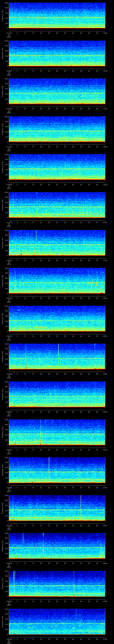Click the "21:00" end time label
This screenshot has width=114, height=644.
point(105,260)
